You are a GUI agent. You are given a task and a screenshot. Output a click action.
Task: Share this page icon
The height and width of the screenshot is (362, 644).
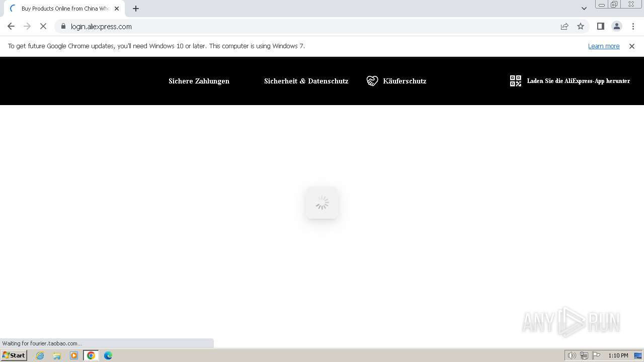pyautogui.click(x=565, y=26)
